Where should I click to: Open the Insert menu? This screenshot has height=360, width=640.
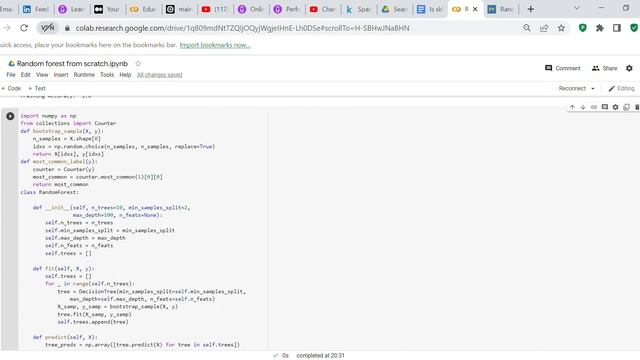coord(61,75)
